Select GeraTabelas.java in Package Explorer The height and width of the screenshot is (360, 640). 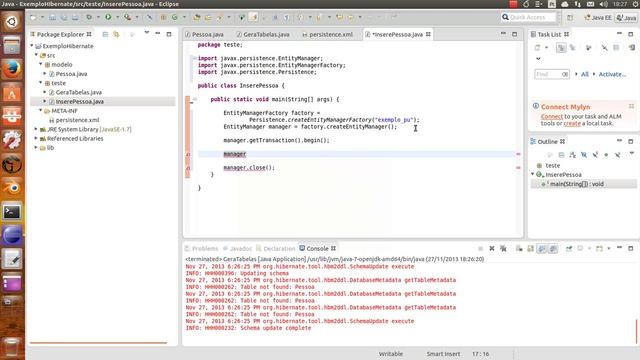pos(78,92)
